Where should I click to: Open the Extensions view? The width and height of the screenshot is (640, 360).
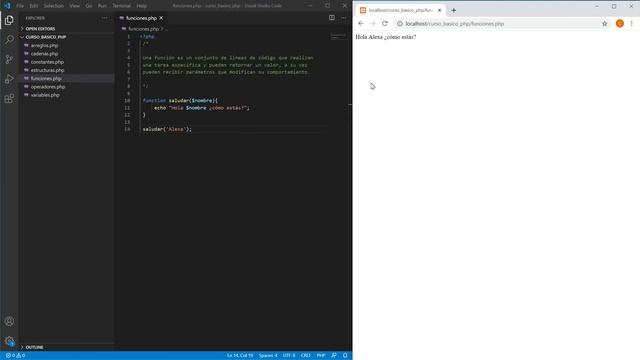pyautogui.click(x=9, y=98)
